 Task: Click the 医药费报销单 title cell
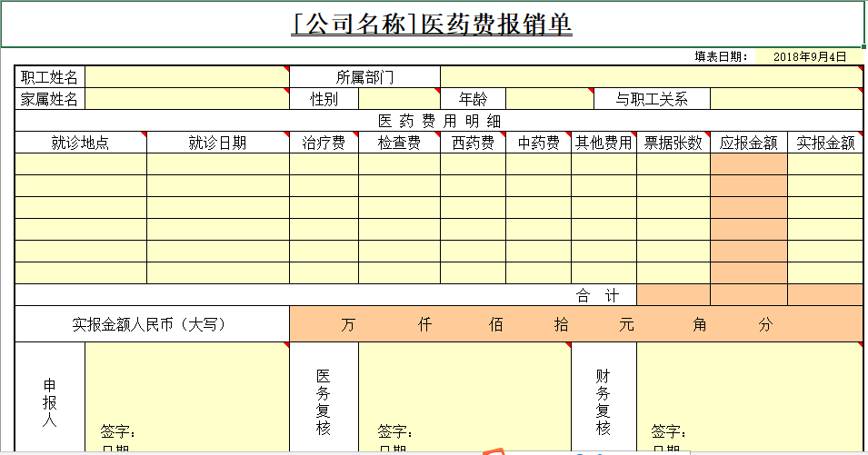[432, 25]
